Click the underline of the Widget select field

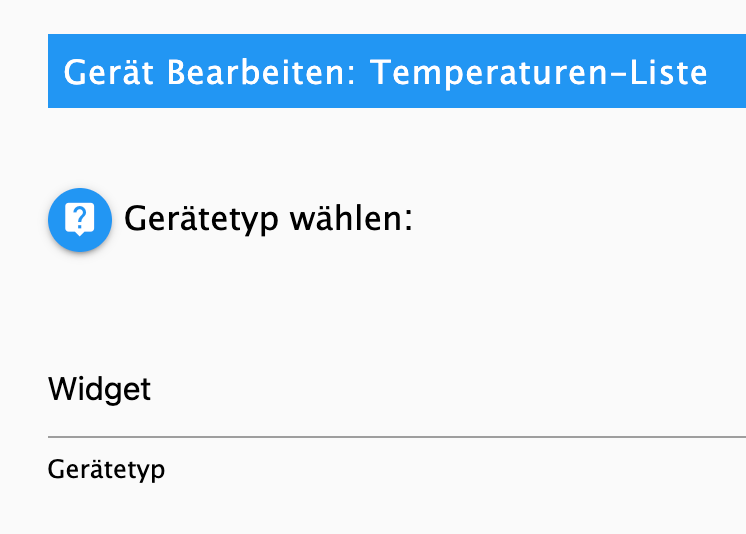click(397, 436)
